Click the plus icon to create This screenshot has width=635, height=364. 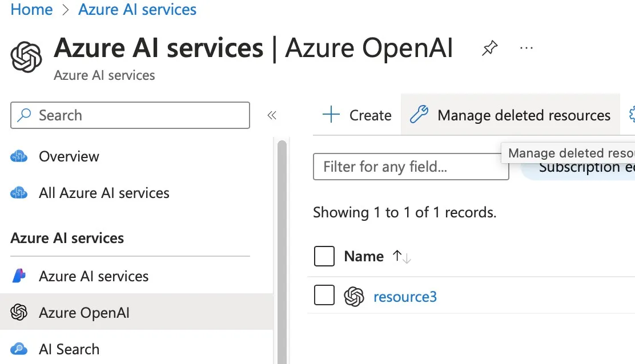(331, 115)
